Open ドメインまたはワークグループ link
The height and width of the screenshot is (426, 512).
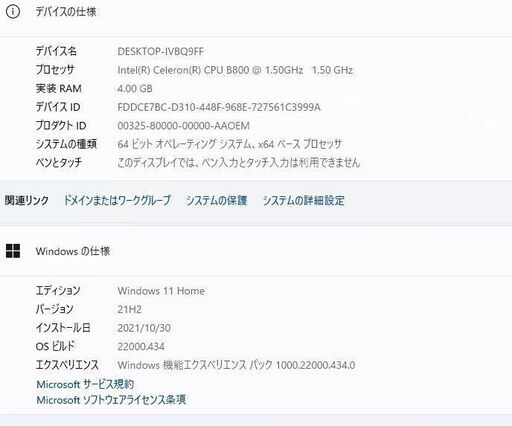[x=117, y=200]
